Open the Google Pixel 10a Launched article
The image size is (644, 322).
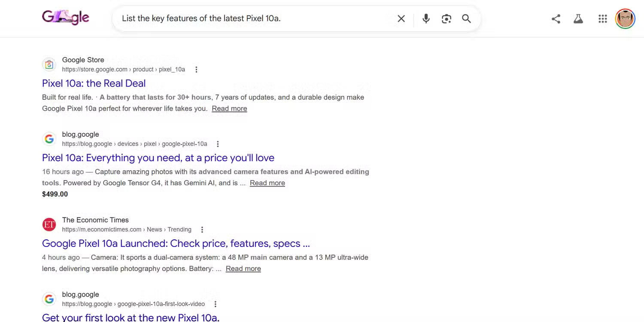click(x=176, y=243)
